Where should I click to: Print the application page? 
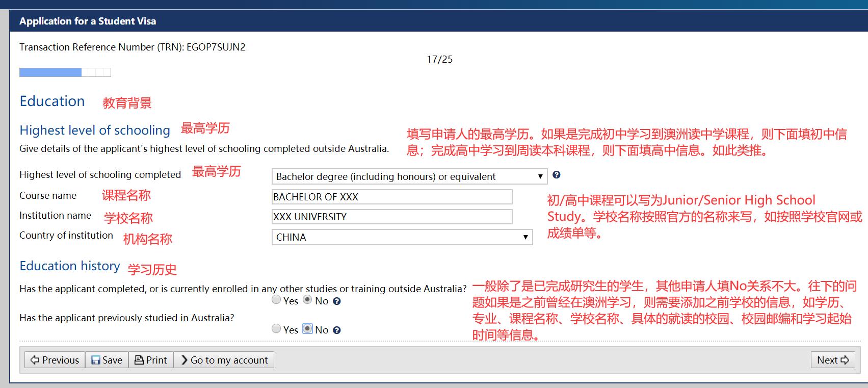(151, 360)
